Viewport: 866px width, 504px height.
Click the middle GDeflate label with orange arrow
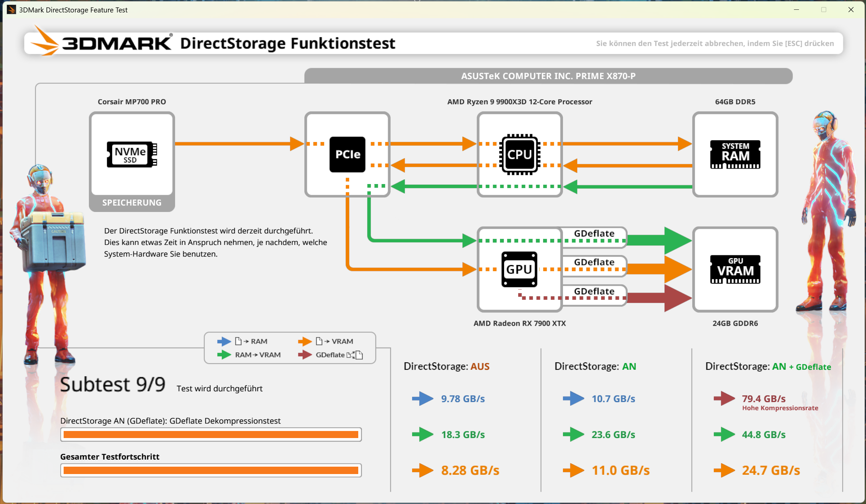594,262
